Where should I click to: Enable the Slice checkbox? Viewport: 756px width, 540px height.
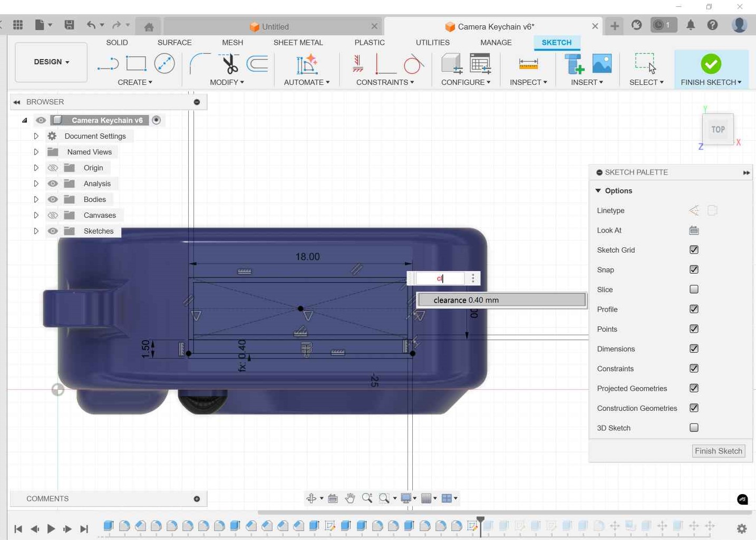click(x=694, y=290)
